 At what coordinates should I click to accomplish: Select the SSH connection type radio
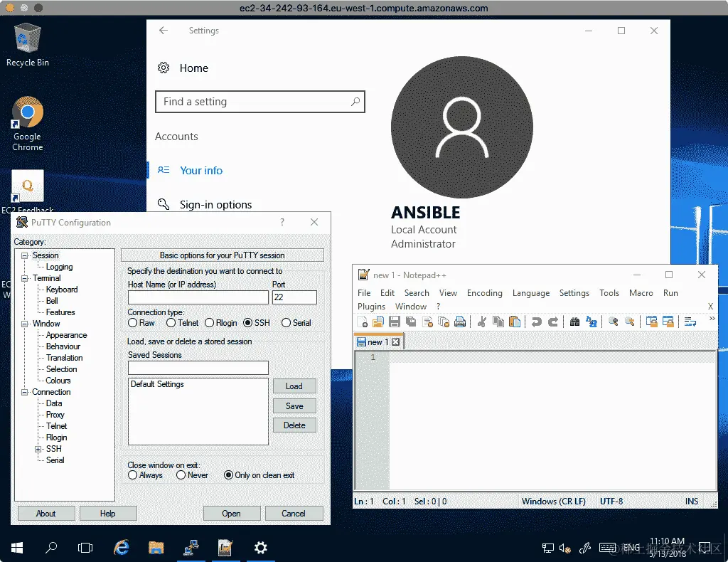[248, 323]
